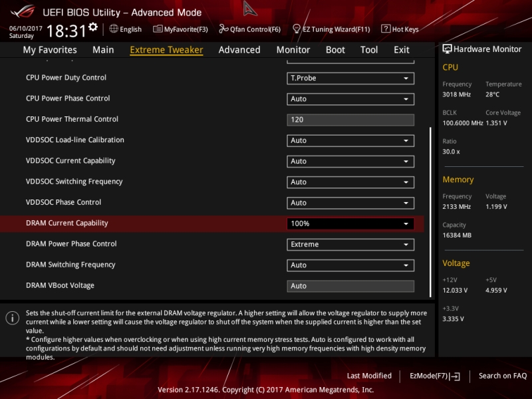This screenshot has width=532, height=399.
Task: Click the EzMode exit arrow icon
Action: pos(455,376)
